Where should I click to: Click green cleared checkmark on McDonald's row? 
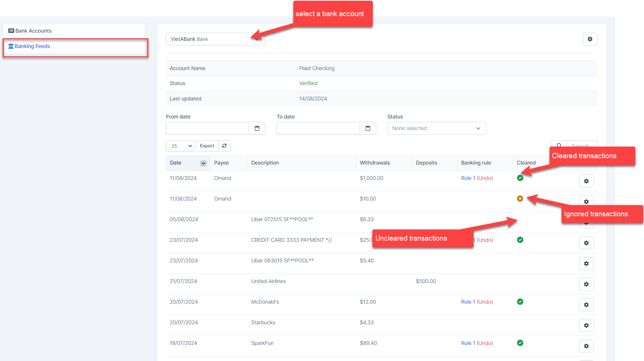[520, 302]
